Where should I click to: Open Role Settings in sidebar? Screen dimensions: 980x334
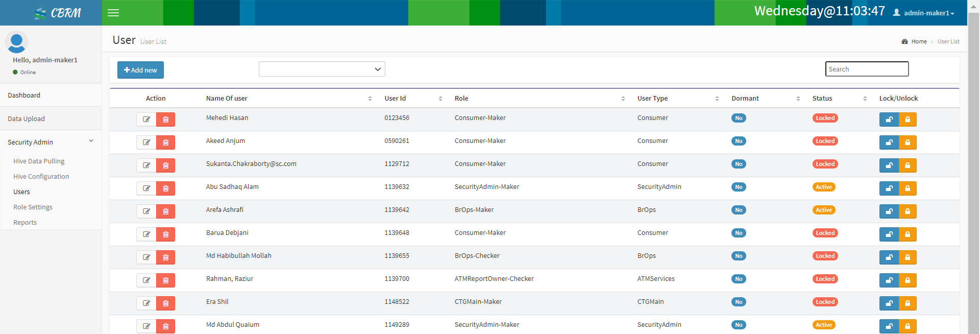tap(33, 207)
